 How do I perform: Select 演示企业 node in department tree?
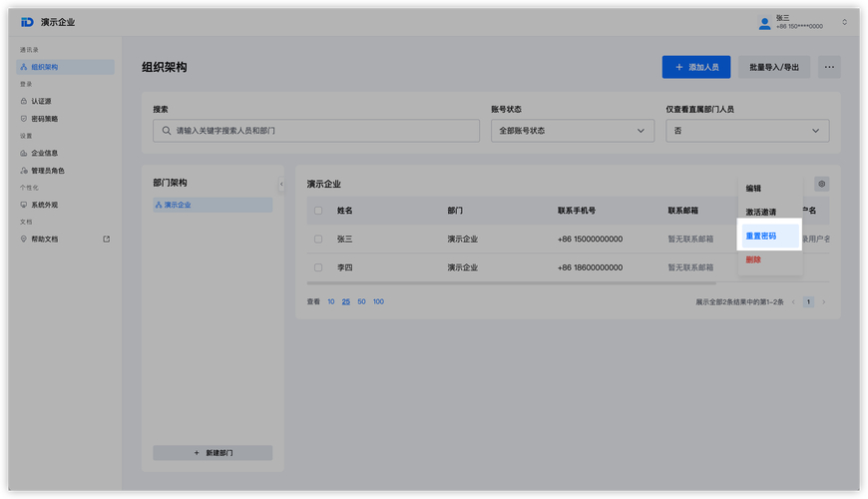tap(213, 205)
